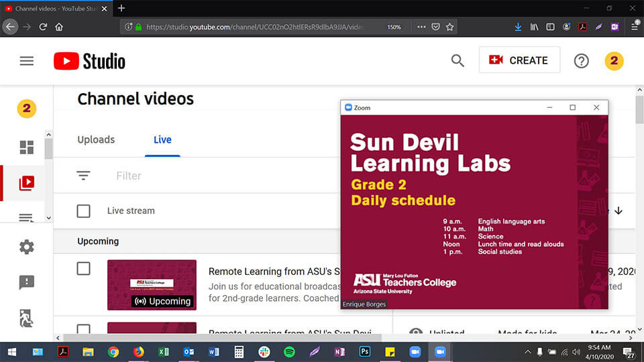Click the page vertical scrollbar thumb
This screenshot has width=644, height=362.
pyautogui.click(x=639, y=109)
